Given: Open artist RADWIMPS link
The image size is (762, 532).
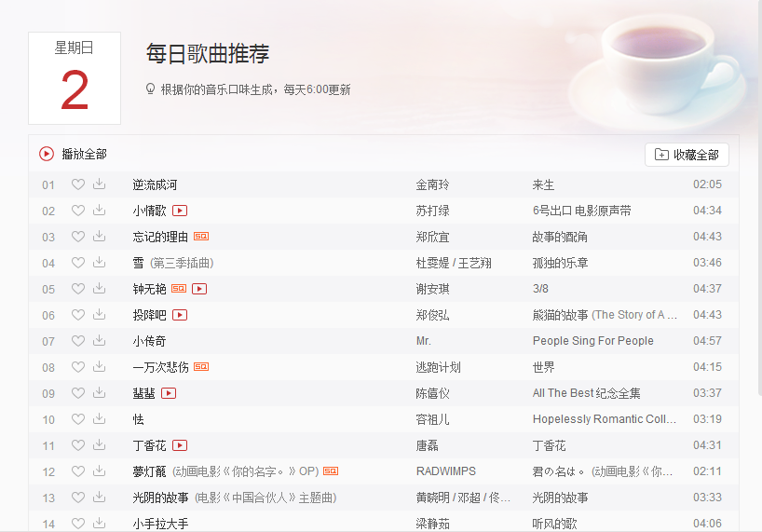Looking at the screenshot, I should pos(445,471).
